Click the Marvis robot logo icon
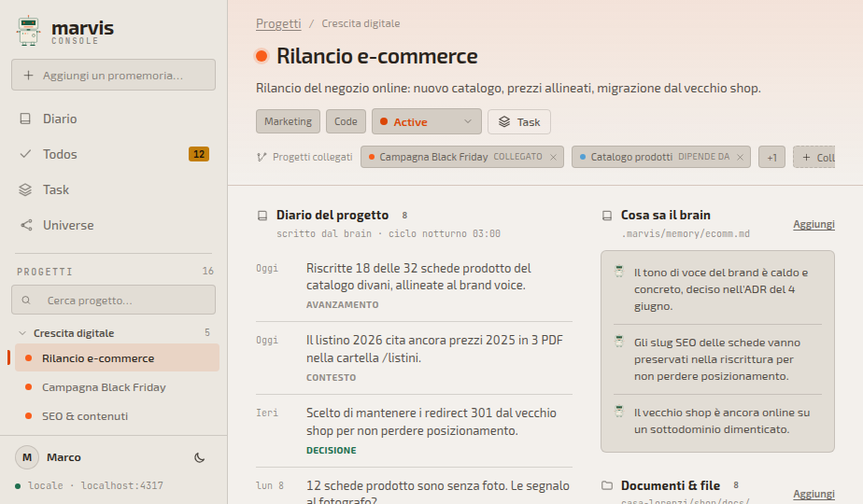 click(28, 31)
